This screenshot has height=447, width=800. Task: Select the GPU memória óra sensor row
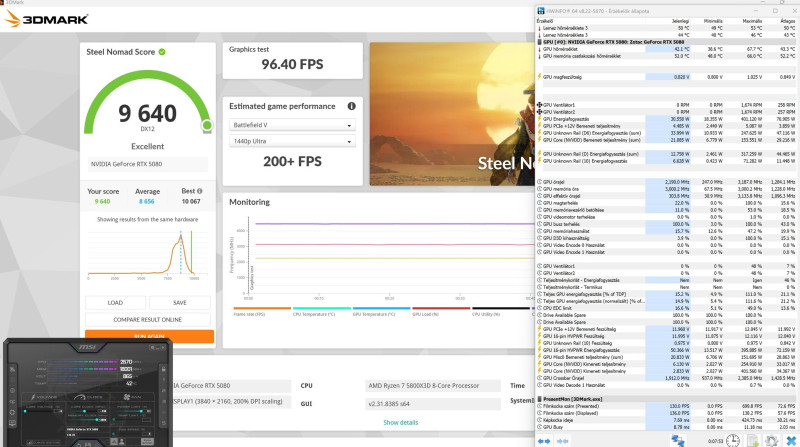click(667, 189)
